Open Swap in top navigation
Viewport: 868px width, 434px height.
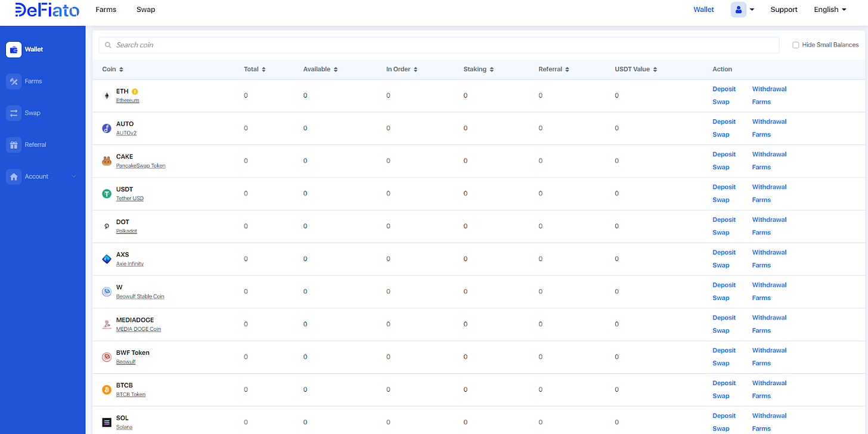coord(145,10)
